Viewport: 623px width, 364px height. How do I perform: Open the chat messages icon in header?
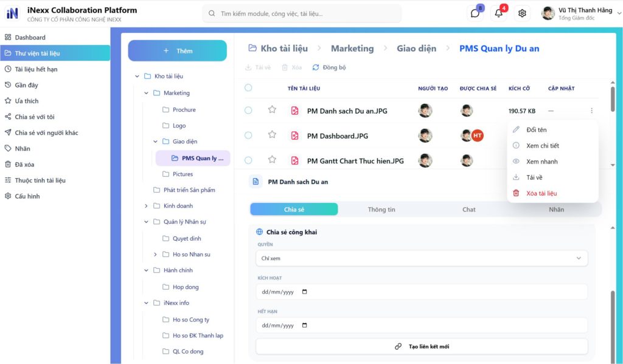(x=475, y=13)
